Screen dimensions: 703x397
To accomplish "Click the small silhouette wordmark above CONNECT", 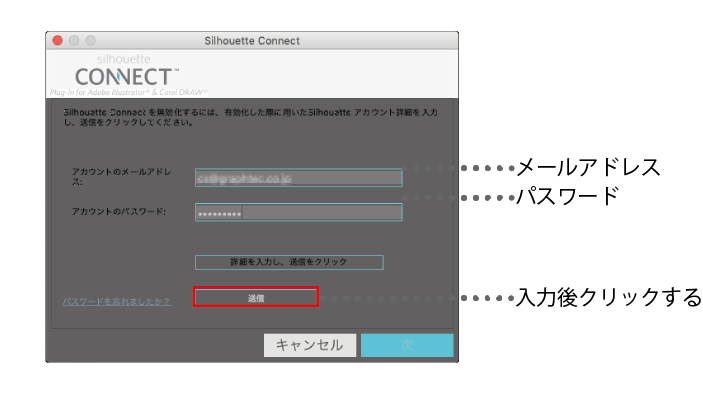I will point(123,59).
